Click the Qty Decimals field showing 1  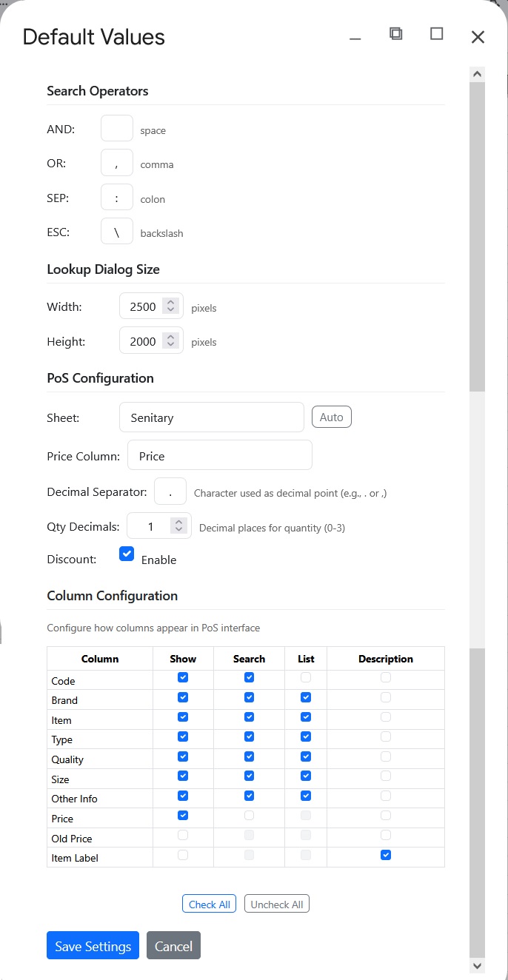(x=159, y=526)
